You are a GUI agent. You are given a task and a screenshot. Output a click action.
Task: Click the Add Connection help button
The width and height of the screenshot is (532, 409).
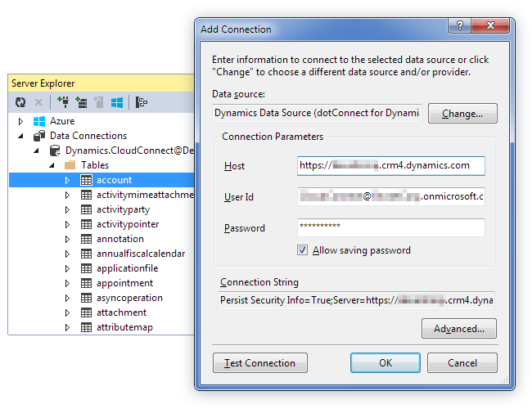[x=462, y=27]
